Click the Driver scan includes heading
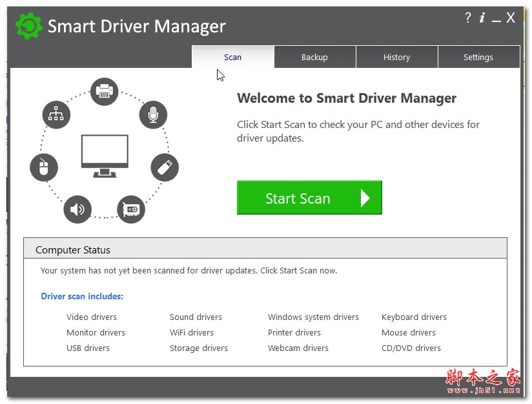 [x=82, y=296]
